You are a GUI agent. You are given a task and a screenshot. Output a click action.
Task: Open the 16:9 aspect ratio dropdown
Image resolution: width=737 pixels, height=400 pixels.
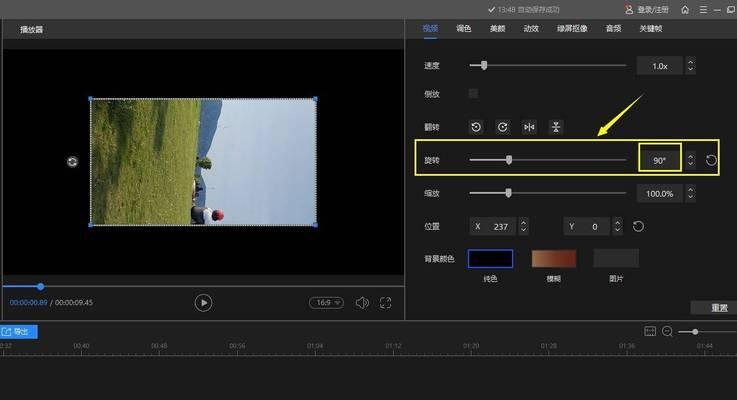click(x=326, y=303)
